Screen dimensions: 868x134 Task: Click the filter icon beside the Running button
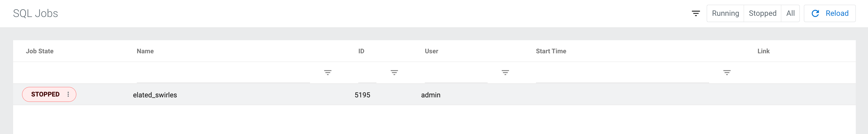point(695,13)
